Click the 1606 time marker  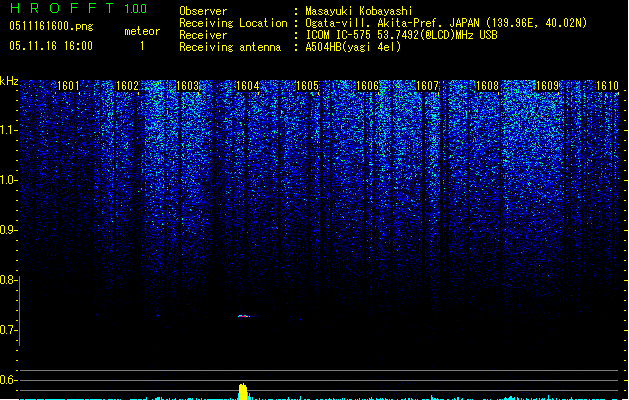pos(367,86)
